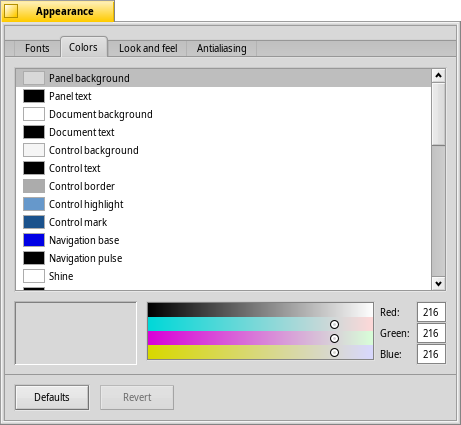Image resolution: width=461 pixels, height=425 pixels.
Task: Choose the Navigation pulse black swatch
Action: tap(34, 258)
